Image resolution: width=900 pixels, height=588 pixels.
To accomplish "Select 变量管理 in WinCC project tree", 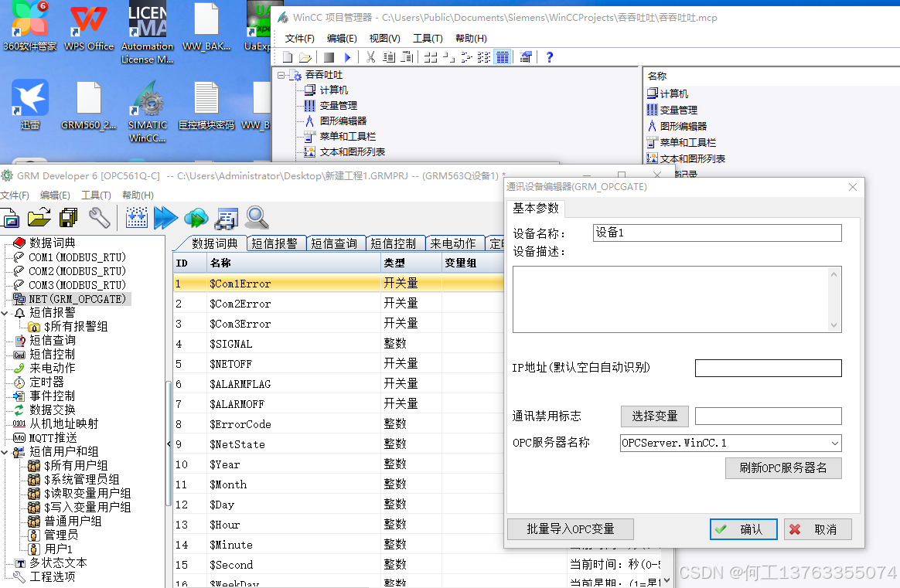I will pyautogui.click(x=339, y=106).
